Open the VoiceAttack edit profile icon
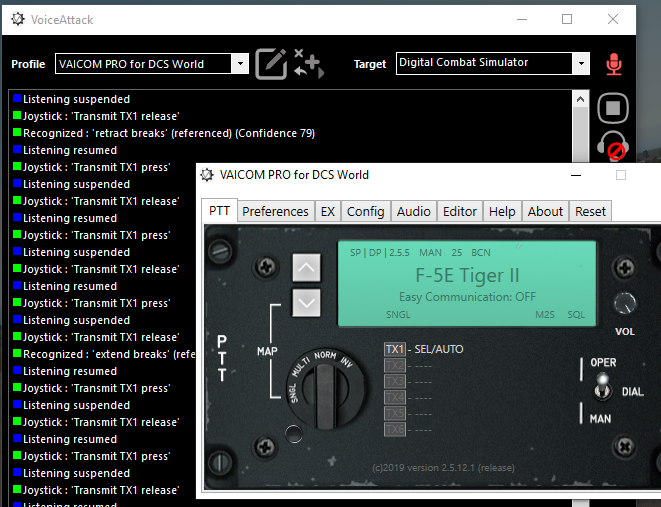 point(271,64)
